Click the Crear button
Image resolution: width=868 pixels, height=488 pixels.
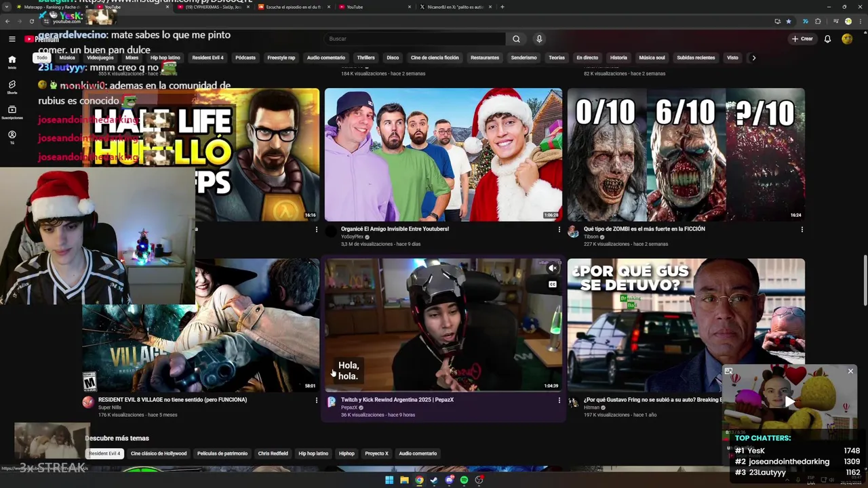tap(802, 39)
